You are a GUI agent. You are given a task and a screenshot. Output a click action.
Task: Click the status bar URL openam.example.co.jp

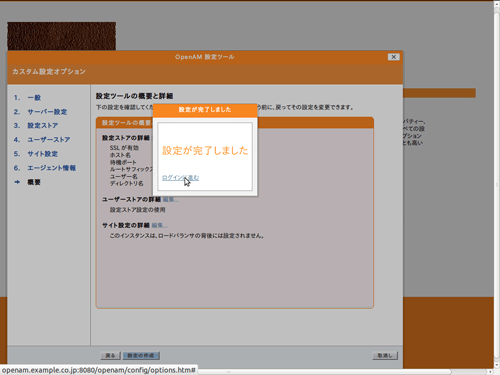[x=98, y=370]
